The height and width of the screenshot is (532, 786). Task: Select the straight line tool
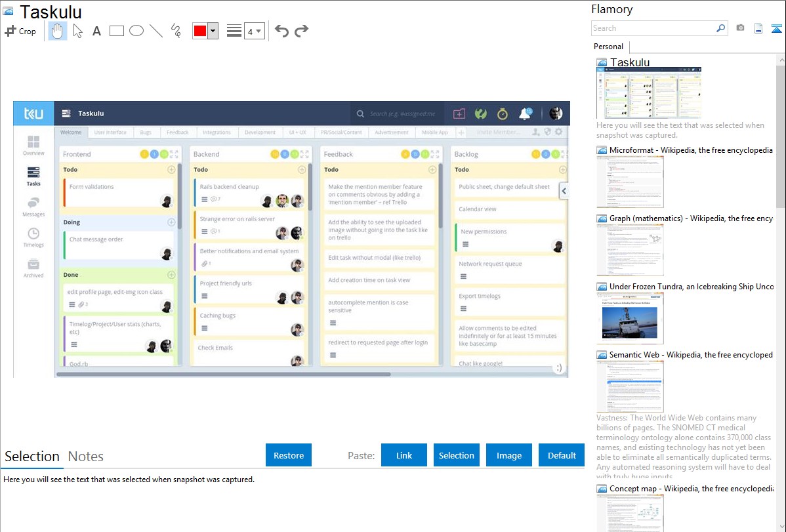(x=156, y=31)
